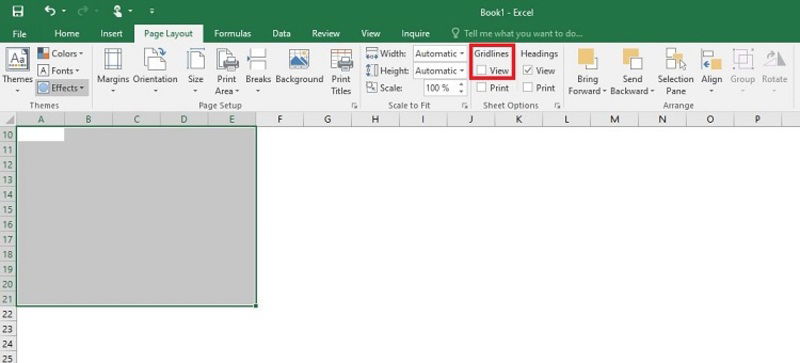The width and height of the screenshot is (800, 363).
Task: Open the Undo history dropdown arrow
Action: click(x=64, y=11)
